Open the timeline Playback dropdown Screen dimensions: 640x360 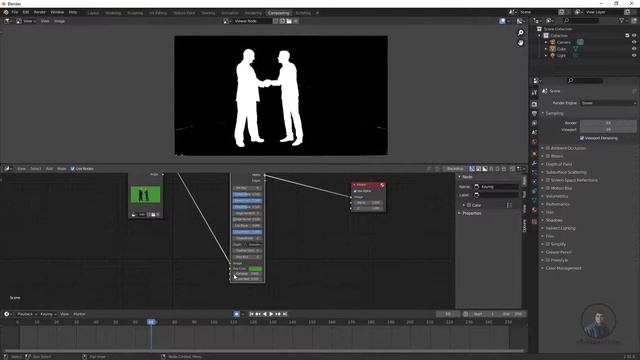point(27,314)
